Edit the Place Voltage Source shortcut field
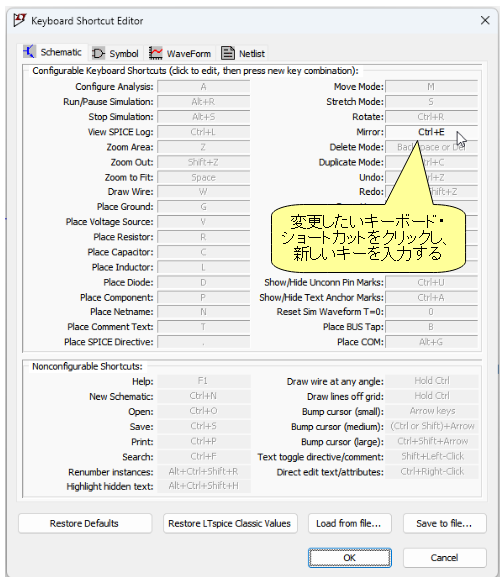This screenshot has height=584, width=502. [x=203, y=222]
